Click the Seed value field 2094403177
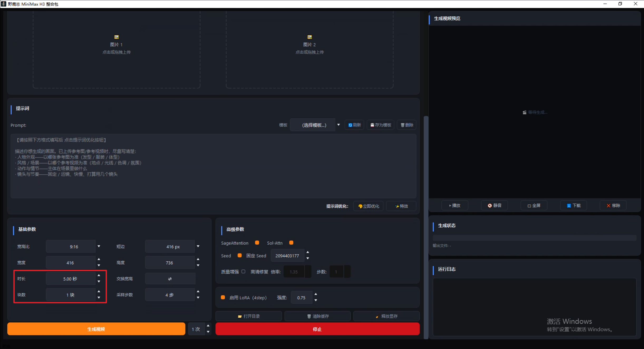The image size is (644, 349). pyautogui.click(x=287, y=256)
